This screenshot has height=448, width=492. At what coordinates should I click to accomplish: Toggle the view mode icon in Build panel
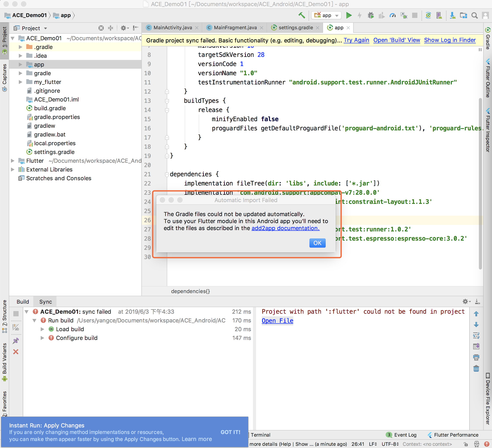tap(16, 327)
